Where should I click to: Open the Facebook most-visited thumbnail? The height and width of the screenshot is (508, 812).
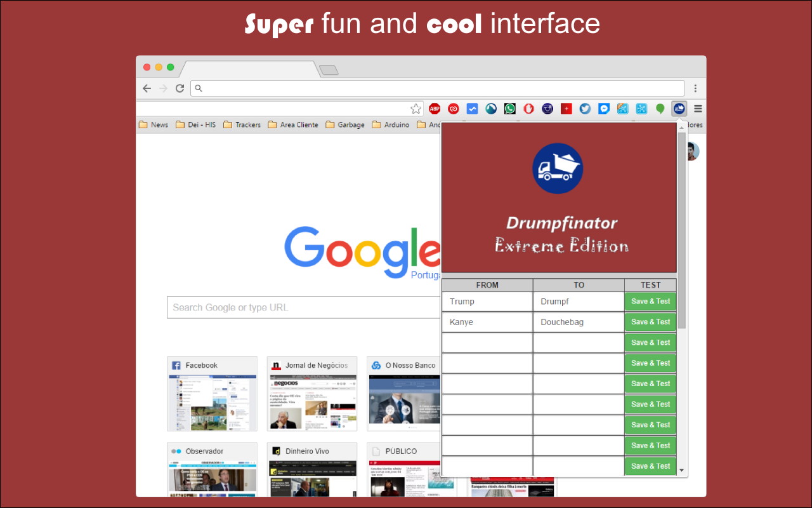[x=212, y=394]
